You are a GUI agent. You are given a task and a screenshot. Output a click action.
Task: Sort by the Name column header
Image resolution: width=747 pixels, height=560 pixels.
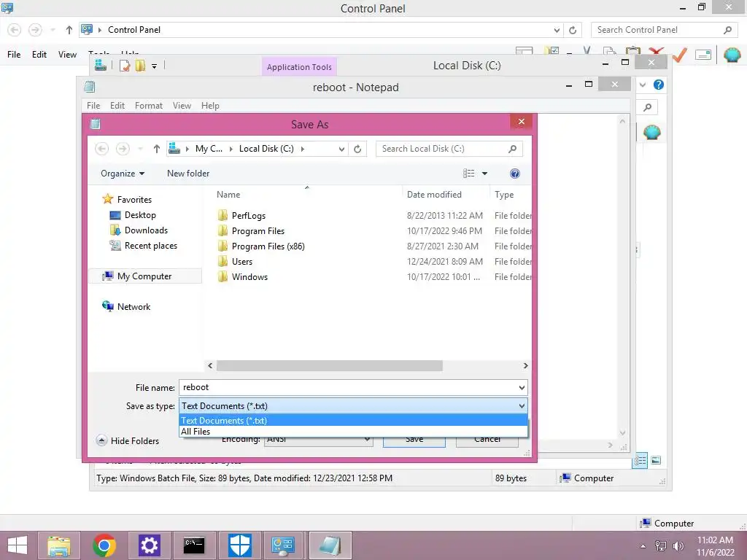point(228,195)
